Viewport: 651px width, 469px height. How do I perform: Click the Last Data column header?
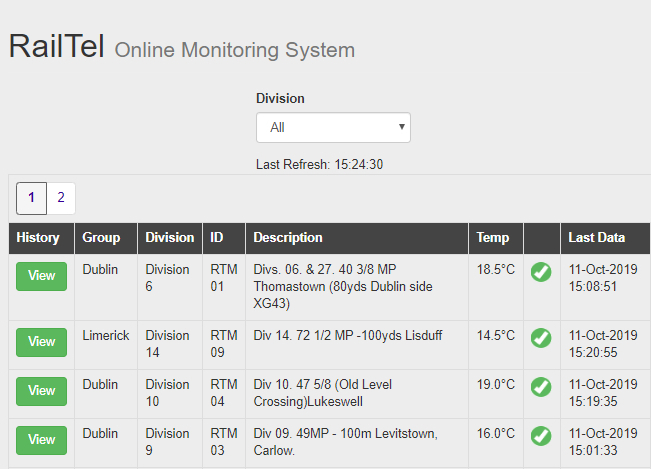coord(596,238)
